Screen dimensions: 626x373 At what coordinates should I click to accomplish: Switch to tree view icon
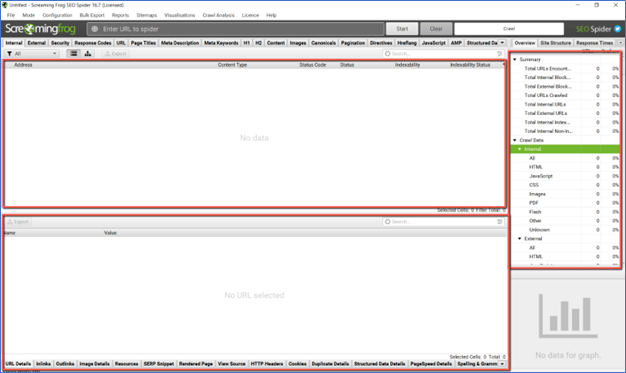pyautogui.click(x=88, y=54)
